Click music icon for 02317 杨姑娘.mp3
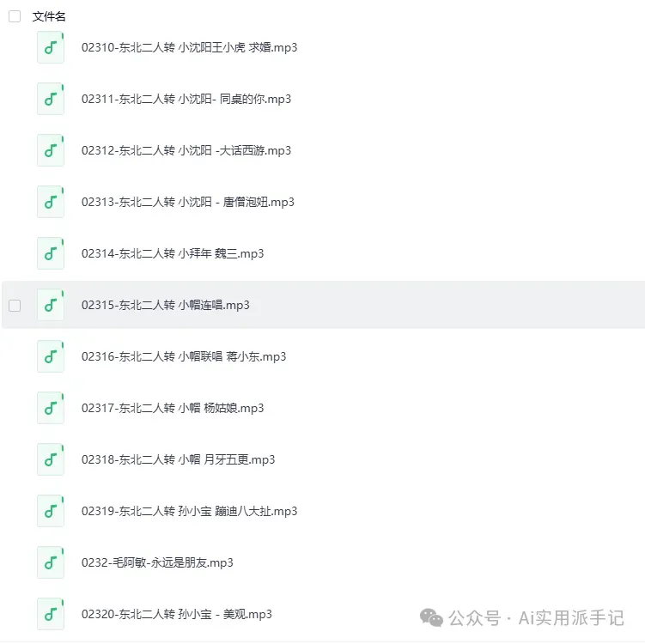Viewport: 645px width, 644px height. pyautogui.click(x=51, y=408)
